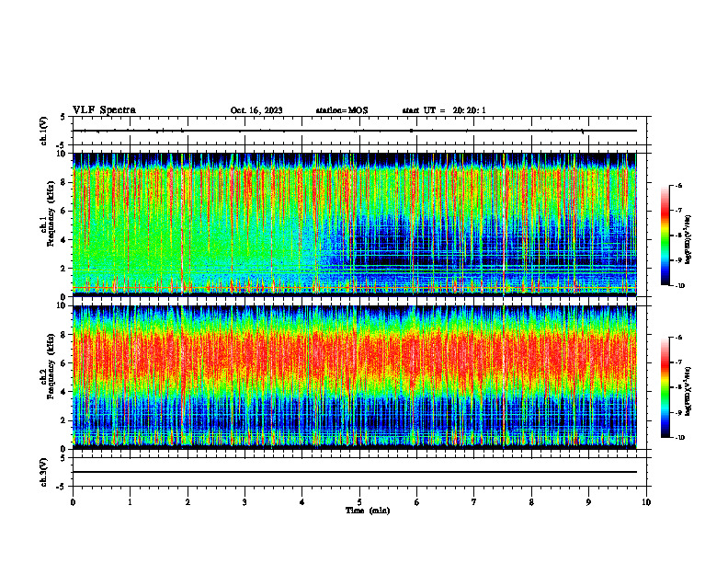Click time axis tick label "1"
This screenshot has width=728, height=563.
click(x=130, y=502)
